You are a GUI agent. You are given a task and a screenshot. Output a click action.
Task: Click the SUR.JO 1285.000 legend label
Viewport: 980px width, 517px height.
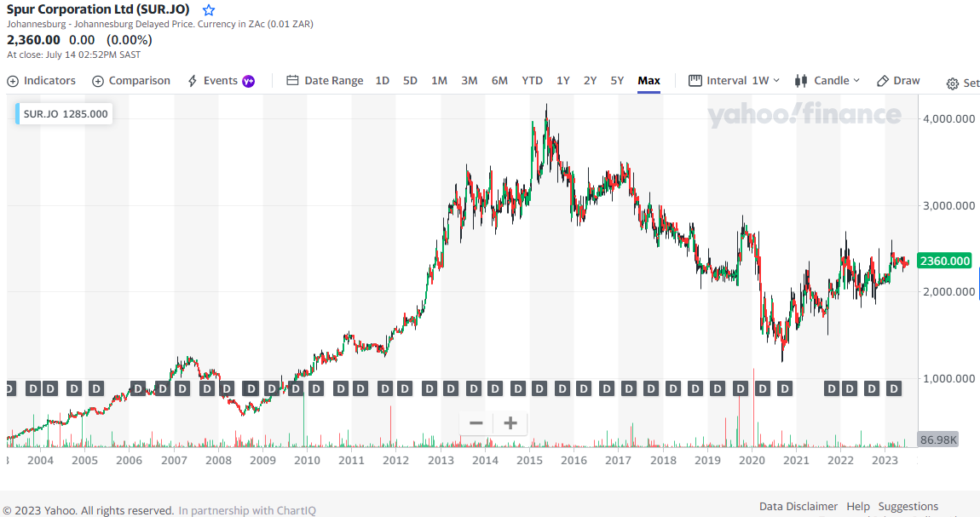65,113
